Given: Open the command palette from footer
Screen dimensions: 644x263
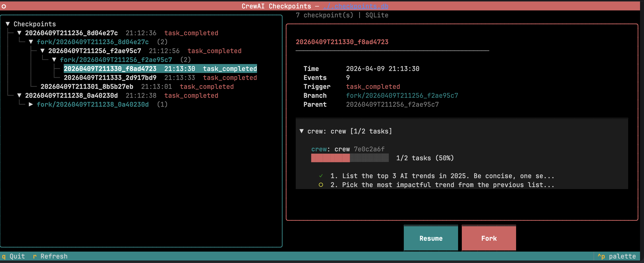Looking at the screenshot, I should click(616, 256).
